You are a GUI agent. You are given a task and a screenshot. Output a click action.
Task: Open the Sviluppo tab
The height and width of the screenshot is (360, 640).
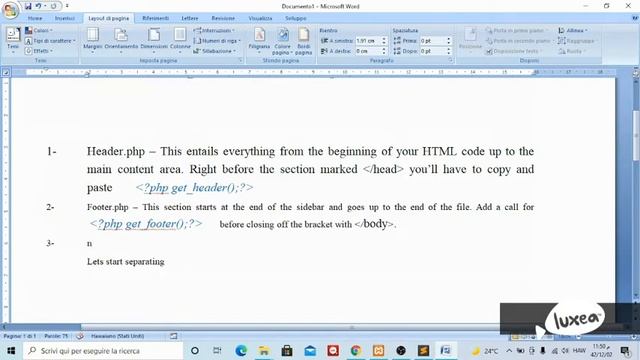point(296,18)
